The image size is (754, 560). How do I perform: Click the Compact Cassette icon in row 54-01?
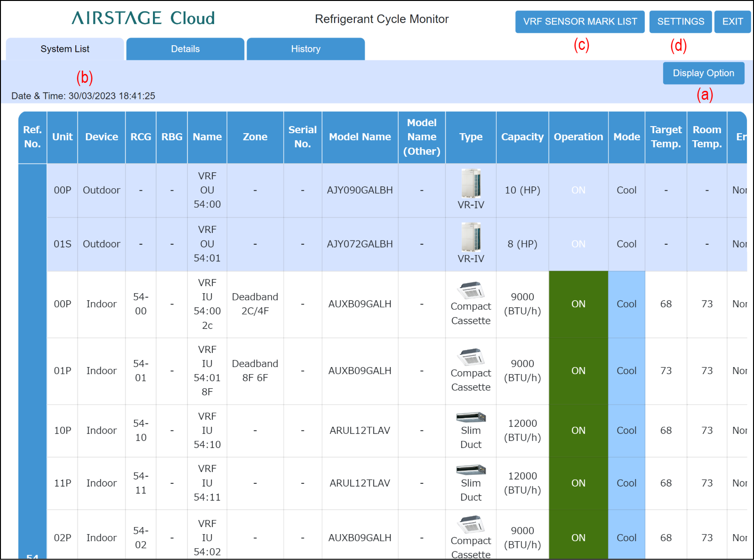coord(471,357)
